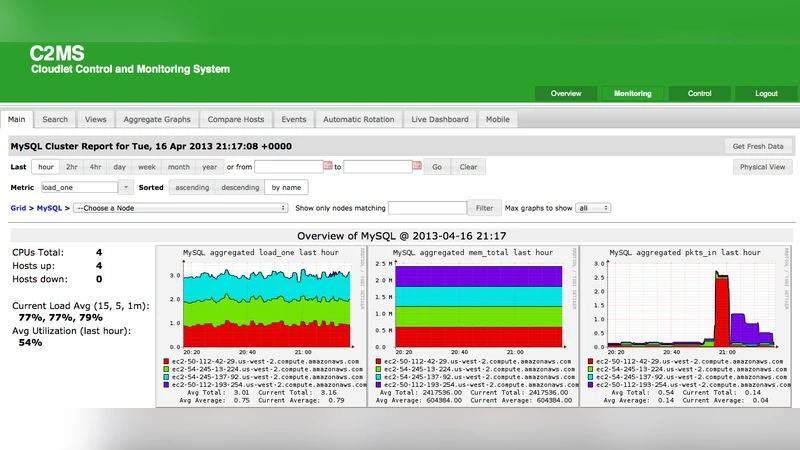Expand the Max graphs to show dropdown

(592, 208)
